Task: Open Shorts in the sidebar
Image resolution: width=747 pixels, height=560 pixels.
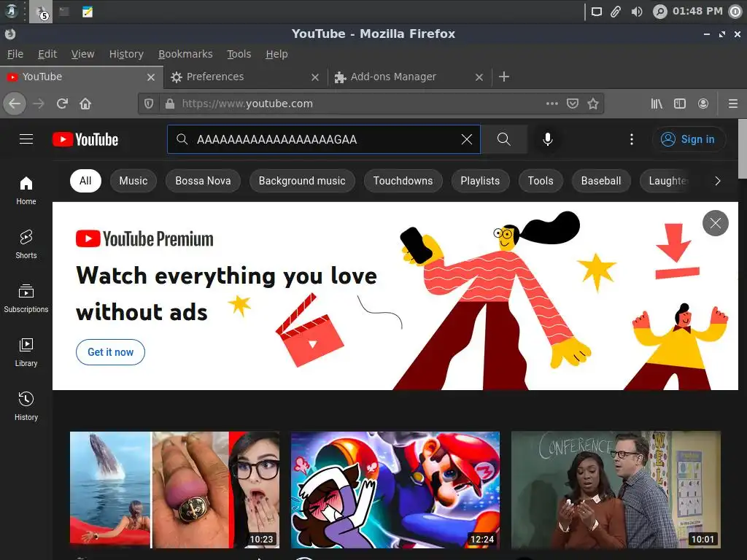Action: tap(26, 244)
